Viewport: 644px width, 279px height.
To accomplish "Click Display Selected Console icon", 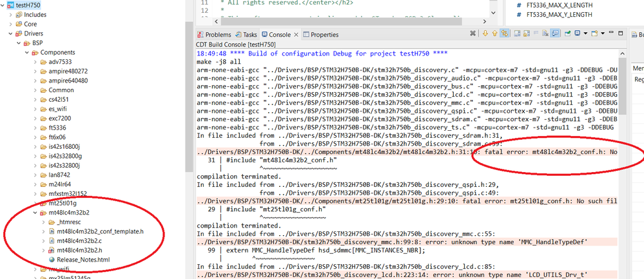I will [577, 34].
